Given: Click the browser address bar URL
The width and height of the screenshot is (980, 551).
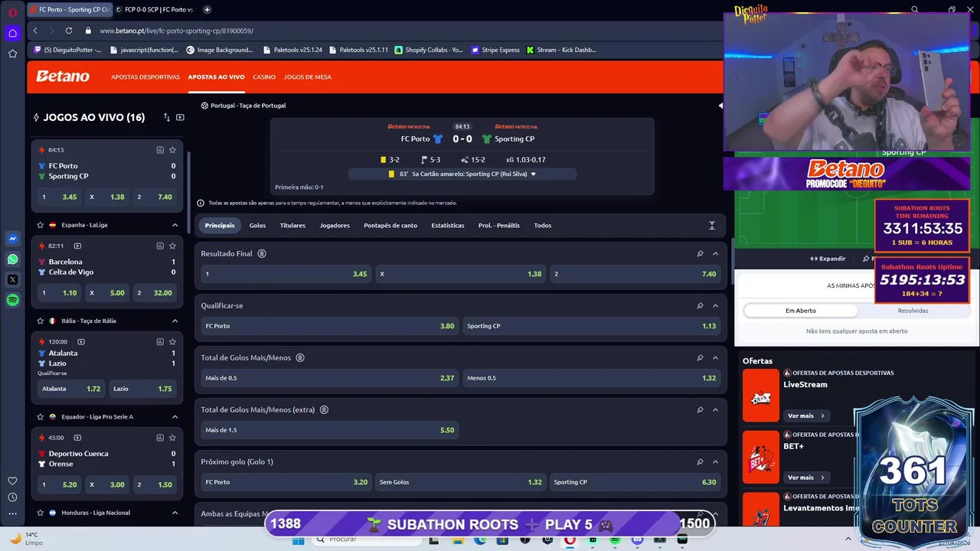Looking at the screenshot, I should pyautogui.click(x=176, y=31).
